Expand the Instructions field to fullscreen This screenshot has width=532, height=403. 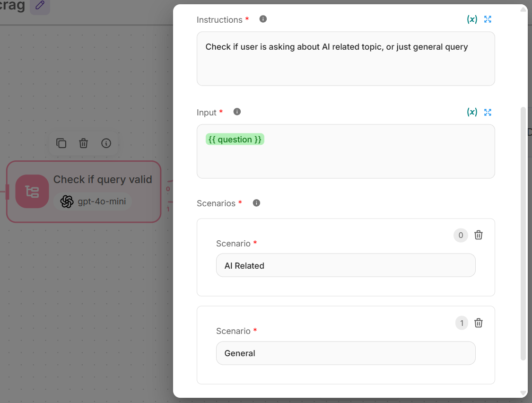(x=488, y=19)
